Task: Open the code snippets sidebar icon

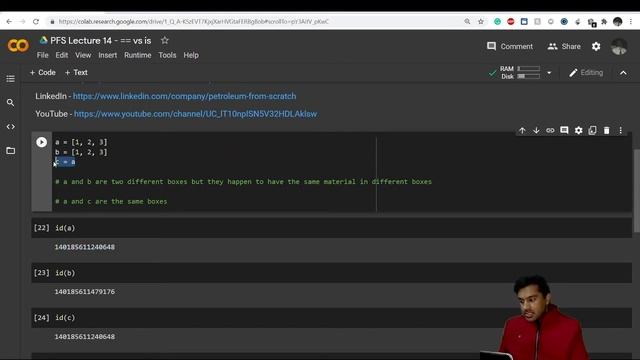Action: point(11,127)
